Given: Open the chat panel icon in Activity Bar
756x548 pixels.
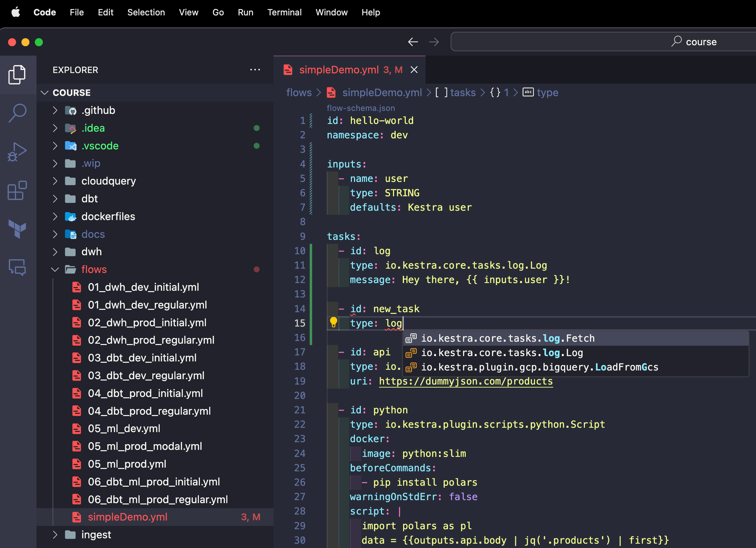Looking at the screenshot, I should click(x=17, y=267).
